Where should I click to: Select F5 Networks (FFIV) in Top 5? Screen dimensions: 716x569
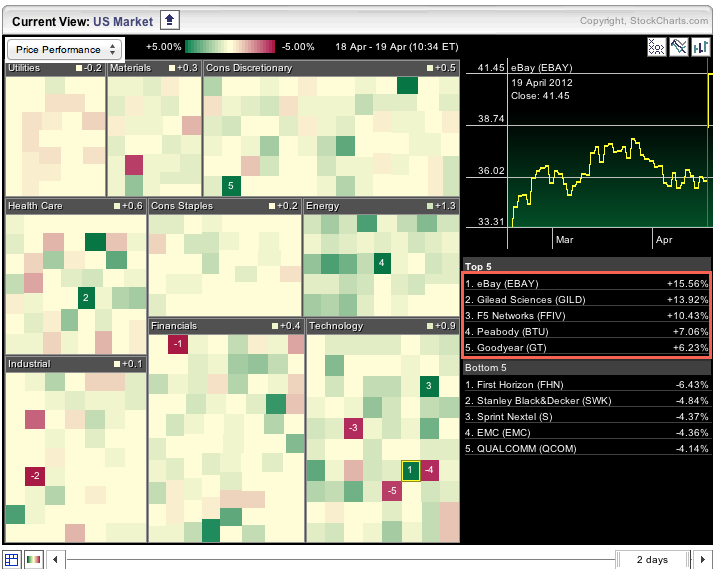(x=586, y=316)
